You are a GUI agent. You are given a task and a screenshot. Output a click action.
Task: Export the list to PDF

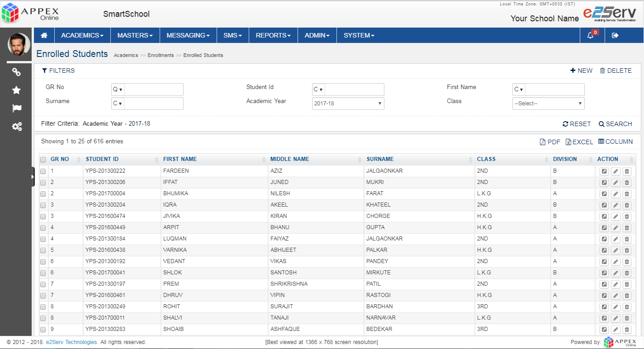(550, 142)
